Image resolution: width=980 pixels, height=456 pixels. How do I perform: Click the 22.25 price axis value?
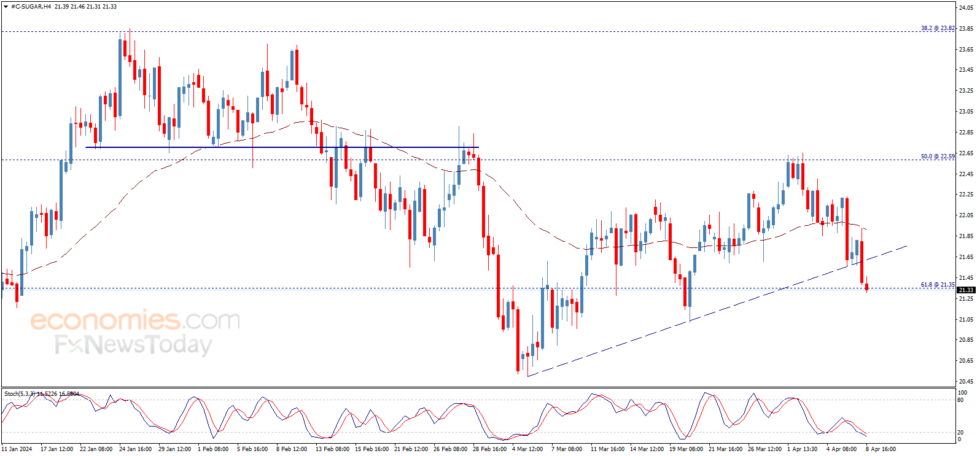tap(966, 195)
